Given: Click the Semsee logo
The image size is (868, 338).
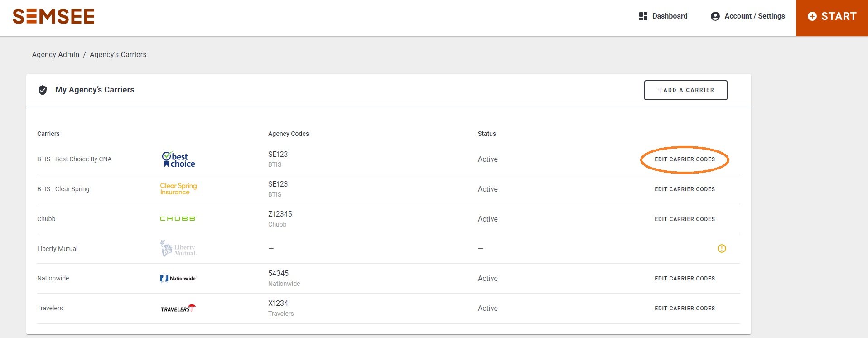Looking at the screenshot, I should coord(53,17).
